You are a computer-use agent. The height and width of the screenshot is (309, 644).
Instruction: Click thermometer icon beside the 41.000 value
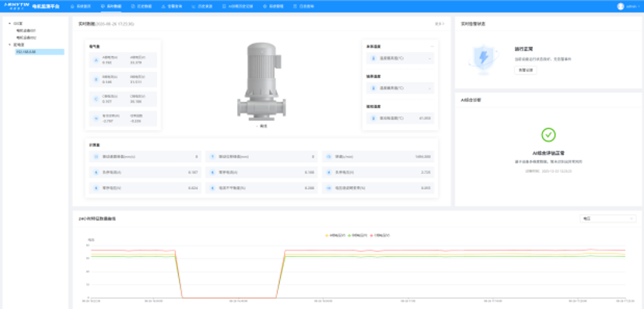(x=373, y=118)
